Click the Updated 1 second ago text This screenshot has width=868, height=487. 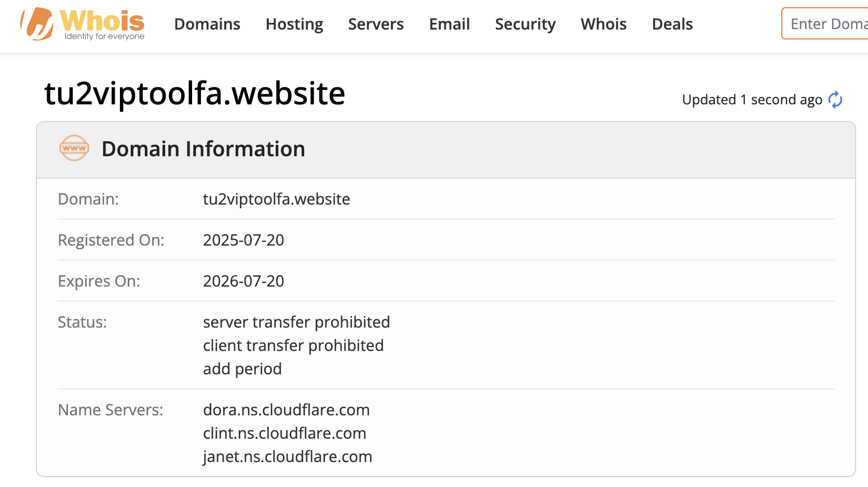(x=752, y=100)
